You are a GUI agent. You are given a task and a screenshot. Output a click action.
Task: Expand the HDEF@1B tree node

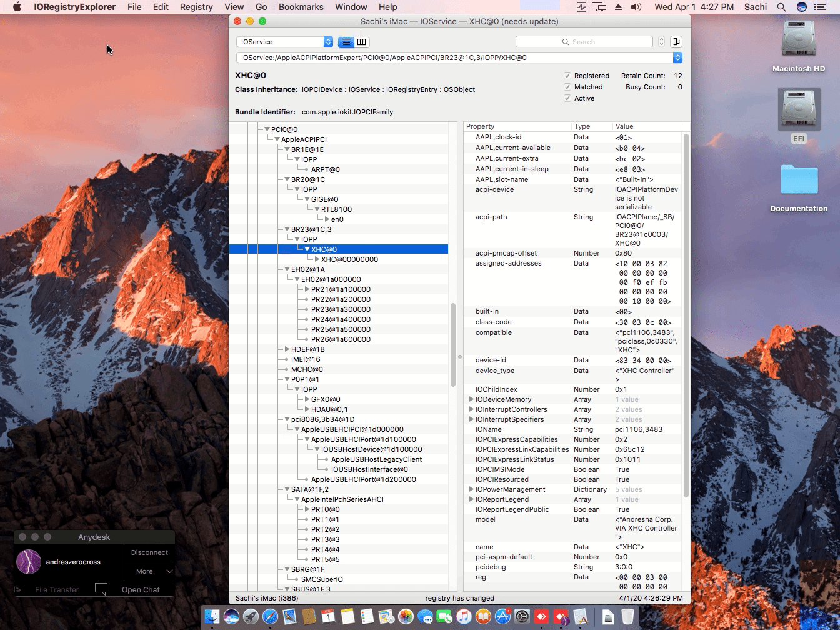coord(287,349)
